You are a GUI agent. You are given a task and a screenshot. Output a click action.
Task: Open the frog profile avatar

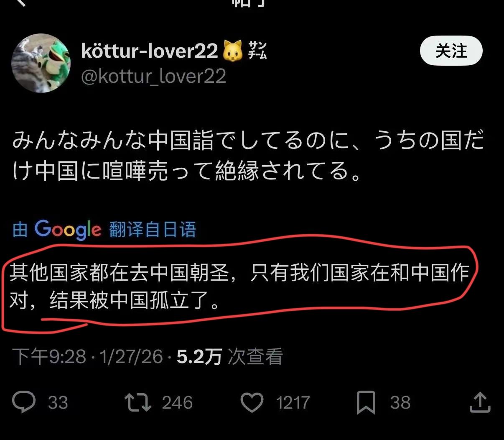coord(41,63)
